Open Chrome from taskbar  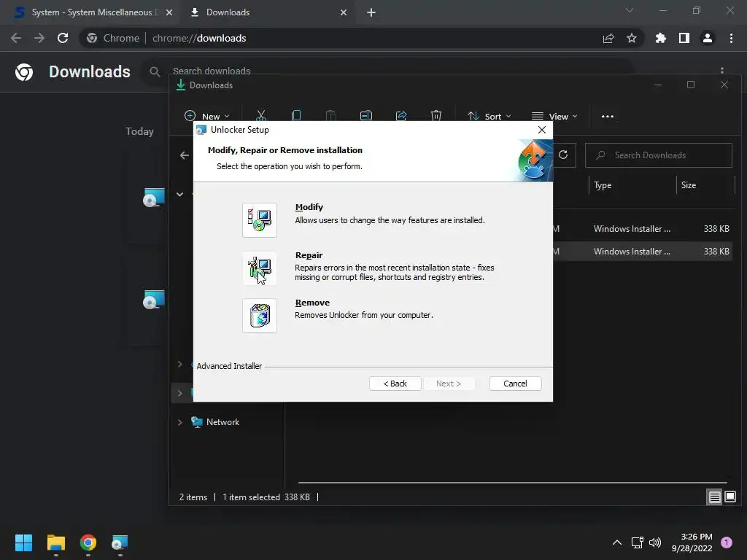click(x=88, y=542)
